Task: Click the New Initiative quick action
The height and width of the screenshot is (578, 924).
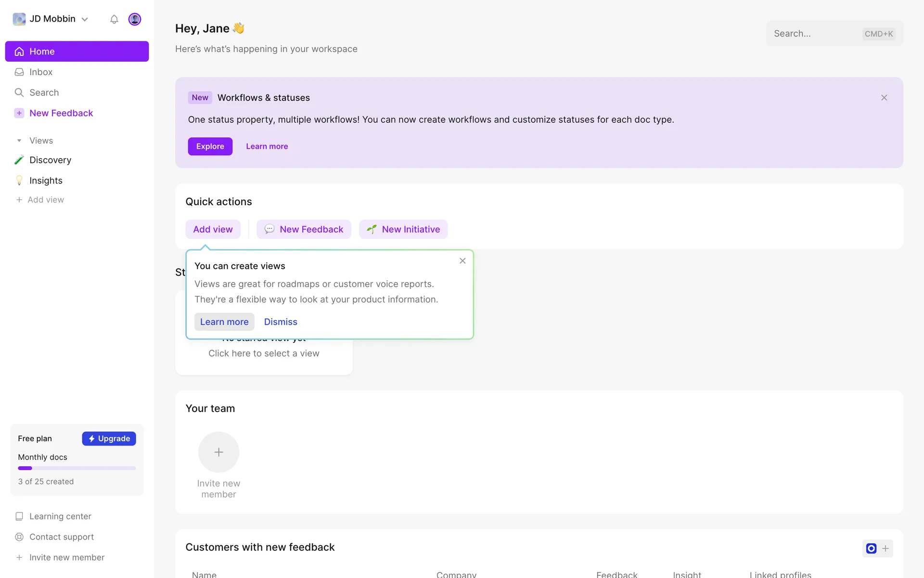Action: 403,229
